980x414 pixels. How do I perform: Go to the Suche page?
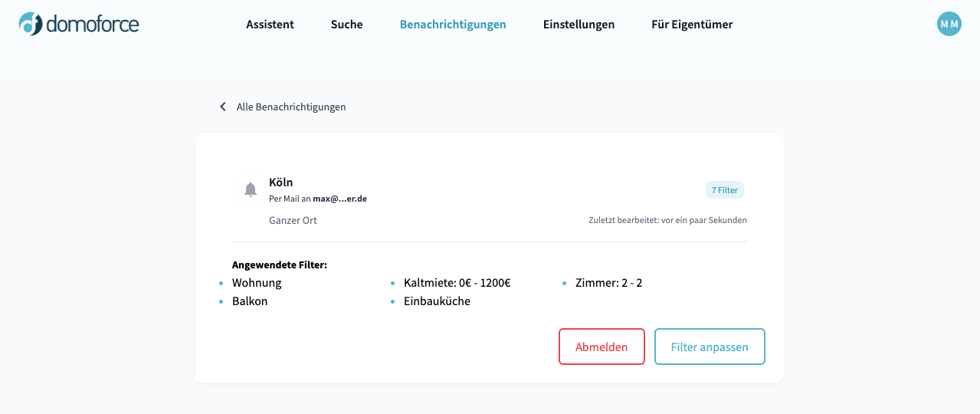pyautogui.click(x=346, y=25)
